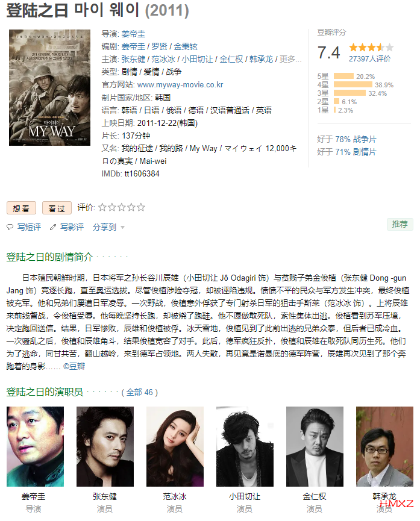
Task: Click the 5星 rating bar
Action: (343, 76)
